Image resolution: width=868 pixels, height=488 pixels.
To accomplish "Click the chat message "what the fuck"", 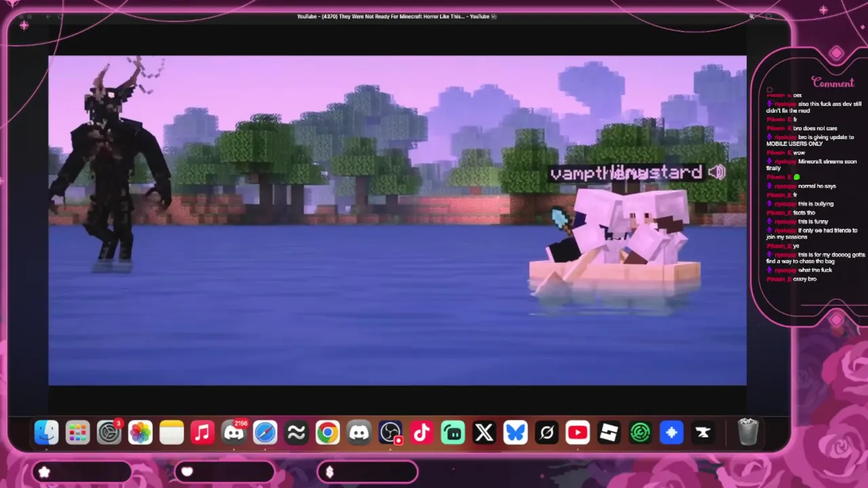I will pos(815,270).
